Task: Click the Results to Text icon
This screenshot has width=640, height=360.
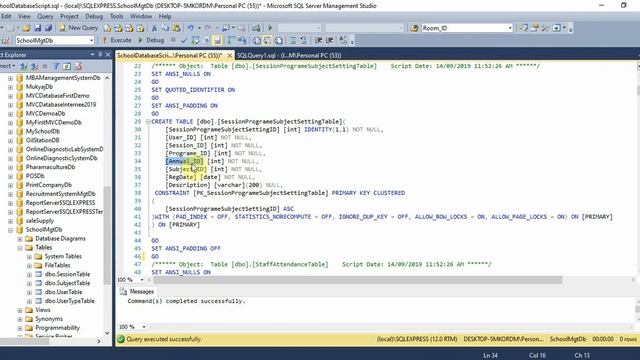Action: click(x=257, y=40)
